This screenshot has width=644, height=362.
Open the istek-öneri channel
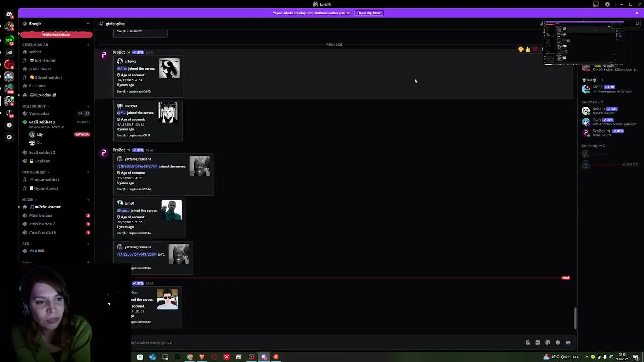pyautogui.click(x=55, y=69)
